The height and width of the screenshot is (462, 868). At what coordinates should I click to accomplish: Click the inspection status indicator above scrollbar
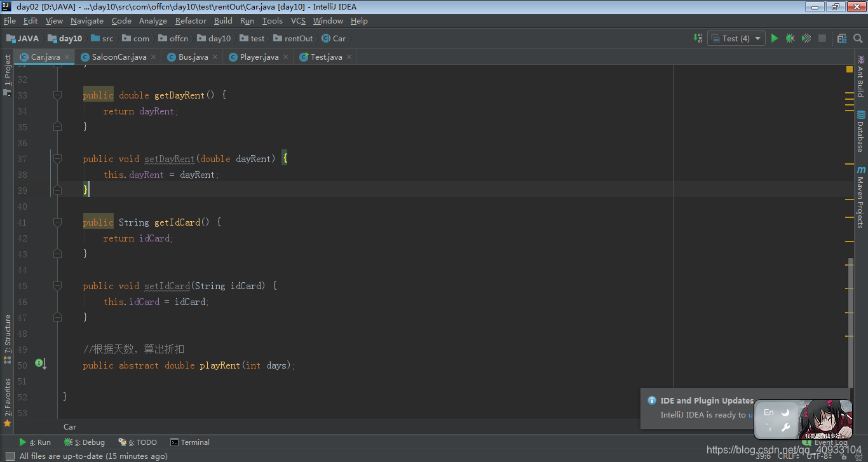click(850, 69)
